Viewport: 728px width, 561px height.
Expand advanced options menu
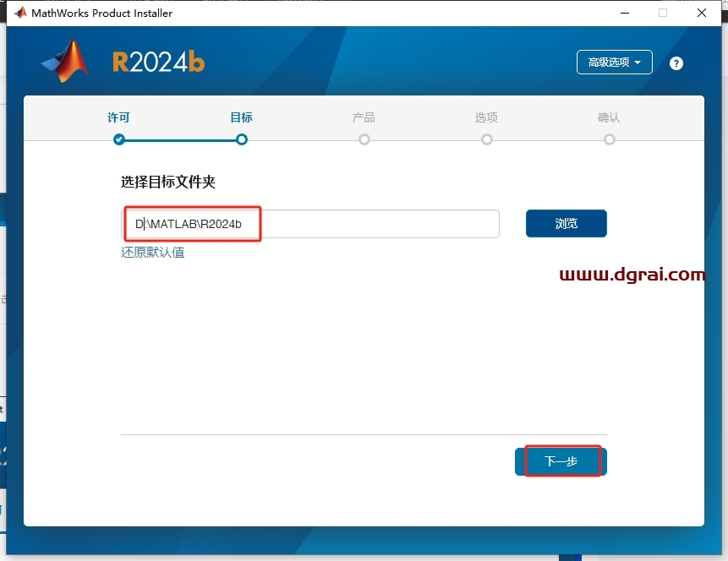[x=614, y=62]
